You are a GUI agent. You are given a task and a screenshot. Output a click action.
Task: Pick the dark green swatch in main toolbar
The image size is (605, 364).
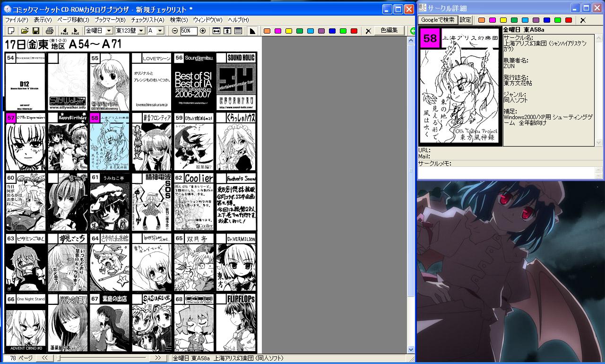[x=300, y=31]
